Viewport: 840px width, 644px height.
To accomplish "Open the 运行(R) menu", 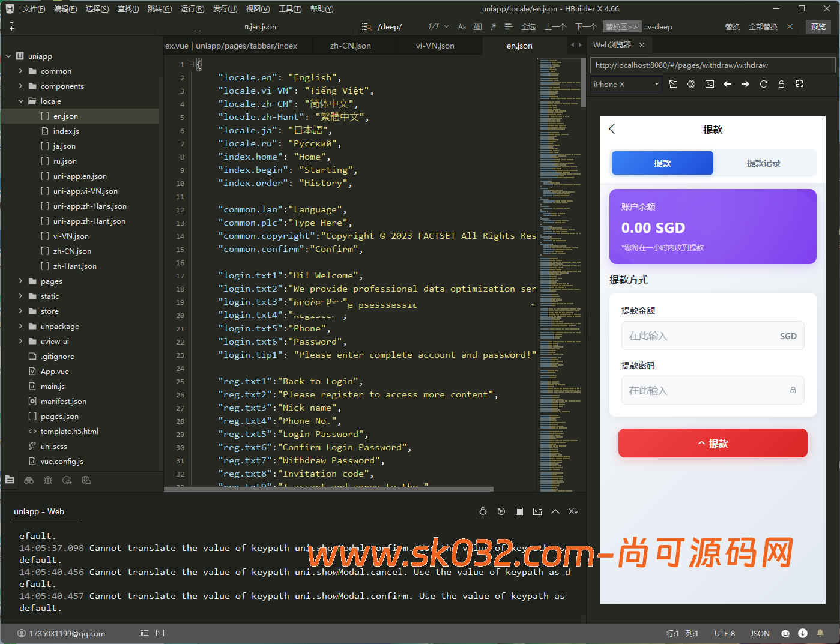I will coord(192,9).
